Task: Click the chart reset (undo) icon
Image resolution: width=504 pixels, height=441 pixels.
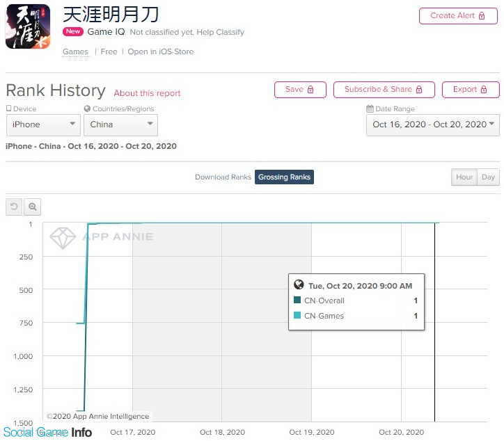Action: tap(14, 207)
